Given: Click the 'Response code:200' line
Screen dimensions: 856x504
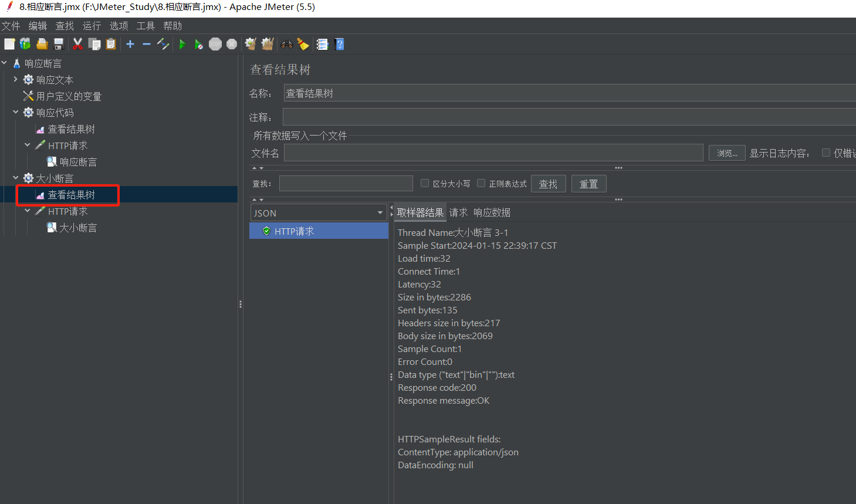Looking at the screenshot, I should pyautogui.click(x=437, y=388).
